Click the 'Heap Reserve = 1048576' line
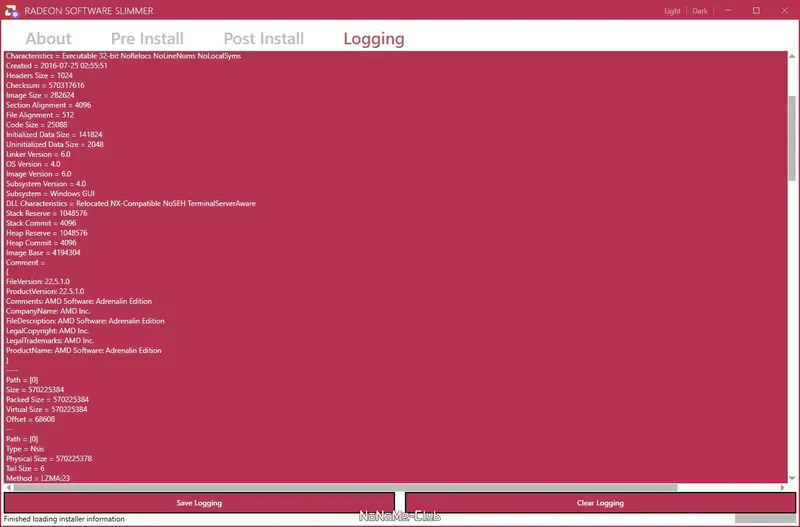The width and height of the screenshot is (800, 527). click(46, 233)
